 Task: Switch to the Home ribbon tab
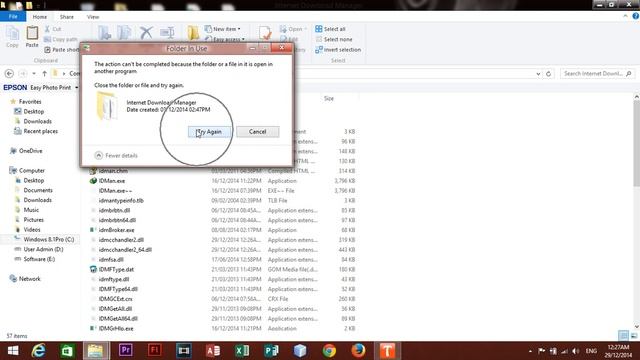[40, 17]
